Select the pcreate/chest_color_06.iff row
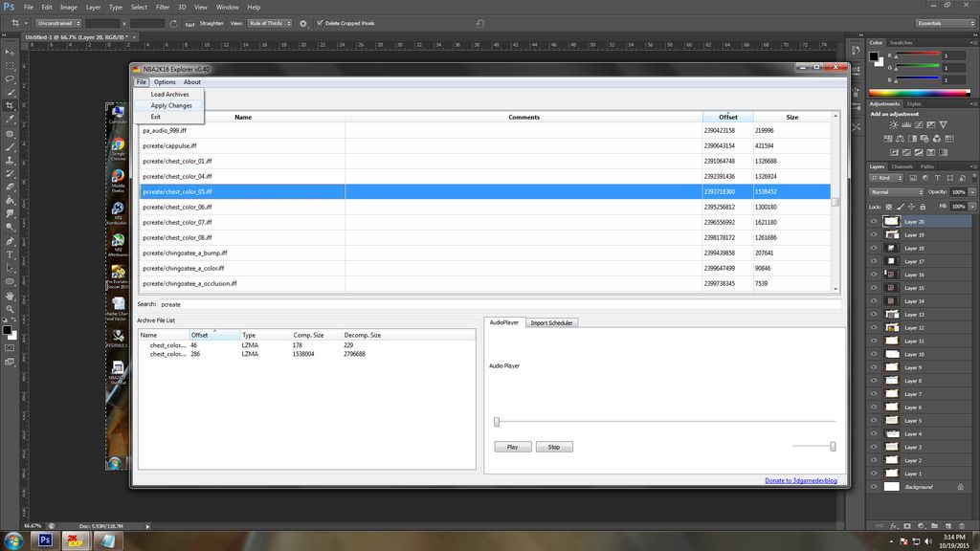This screenshot has width=980, height=551. 485,207
